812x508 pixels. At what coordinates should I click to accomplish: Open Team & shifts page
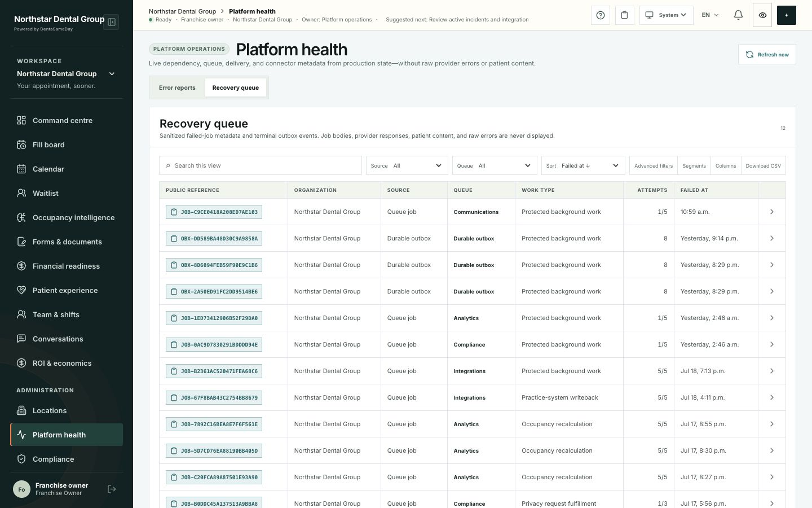click(x=67, y=314)
